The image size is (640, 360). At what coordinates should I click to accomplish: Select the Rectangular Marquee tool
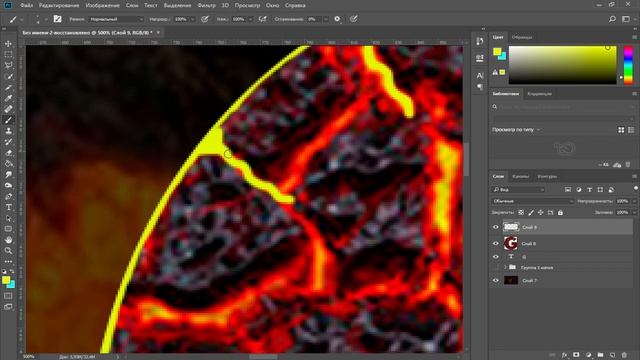point(8,54)
